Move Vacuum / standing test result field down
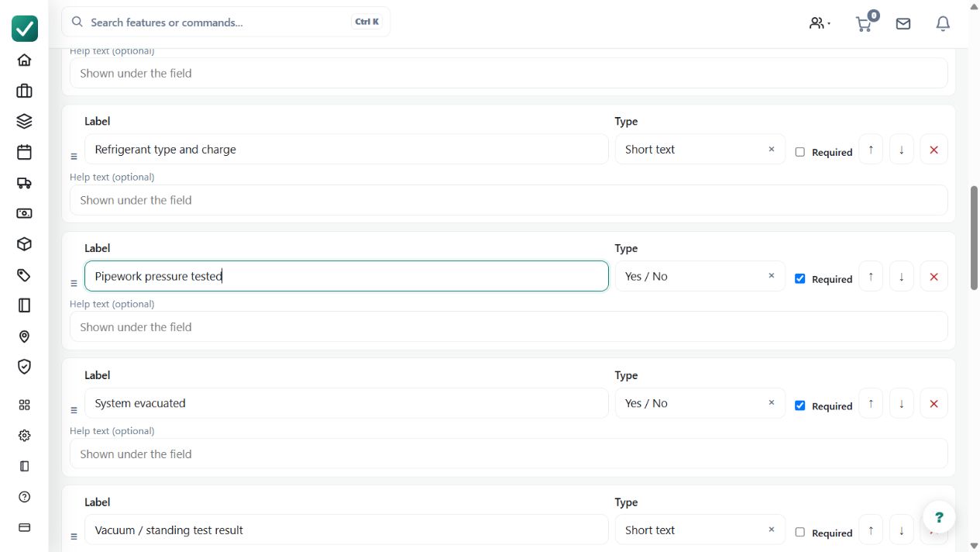The width and height of the screenshot is (980, 552). [902, 531]
